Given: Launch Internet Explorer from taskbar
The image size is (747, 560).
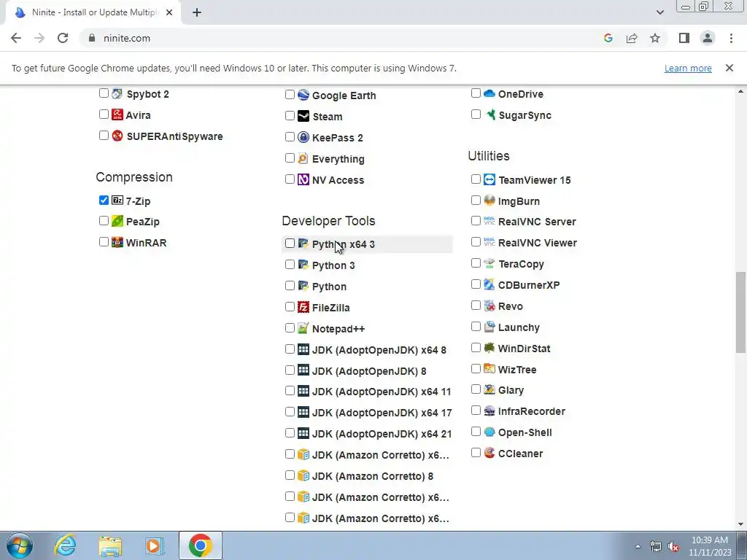Looking at the screenshot, I should click(65, 545).
